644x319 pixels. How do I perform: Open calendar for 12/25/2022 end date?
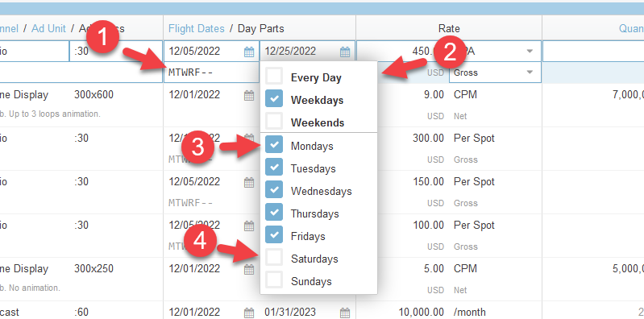point(345,52)
